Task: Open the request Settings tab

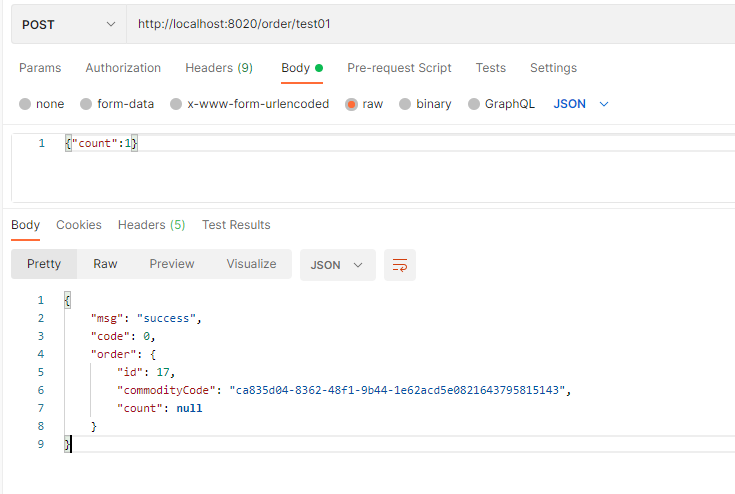Action: (553, 68)
